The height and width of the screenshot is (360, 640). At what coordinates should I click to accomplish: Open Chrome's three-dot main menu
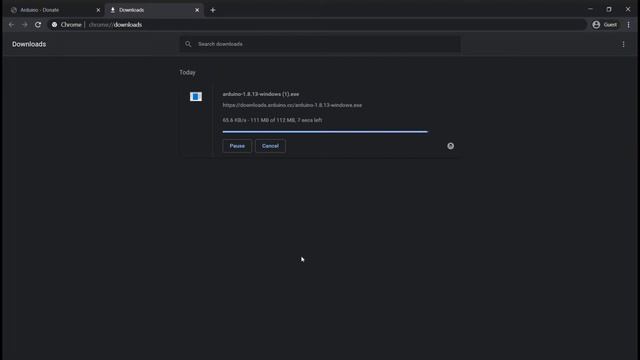(629, 25)
